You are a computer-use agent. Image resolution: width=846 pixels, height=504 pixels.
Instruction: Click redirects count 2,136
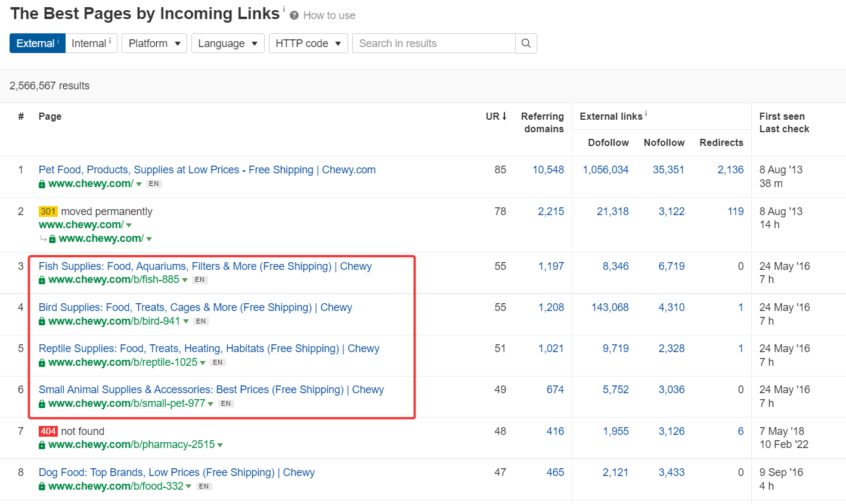(731, 170)
